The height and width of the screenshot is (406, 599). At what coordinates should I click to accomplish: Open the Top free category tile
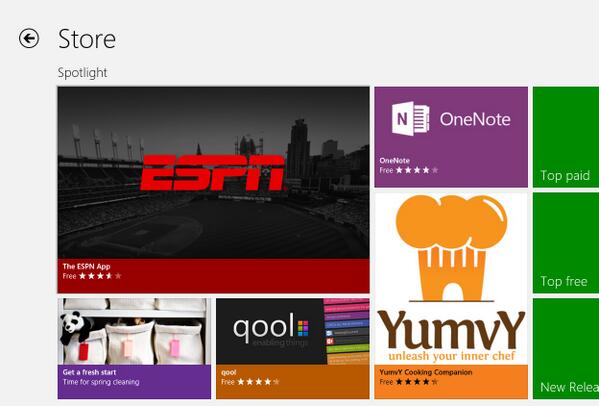click(566, 243)
